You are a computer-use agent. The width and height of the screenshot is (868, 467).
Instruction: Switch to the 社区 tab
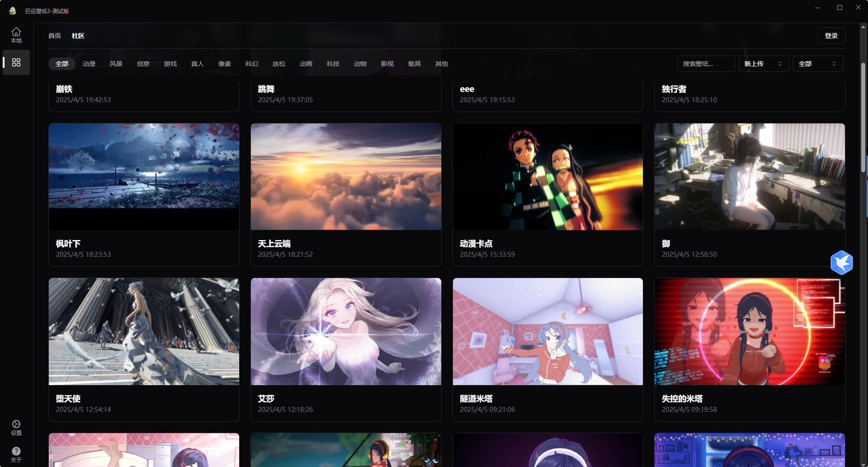point(78,36)
